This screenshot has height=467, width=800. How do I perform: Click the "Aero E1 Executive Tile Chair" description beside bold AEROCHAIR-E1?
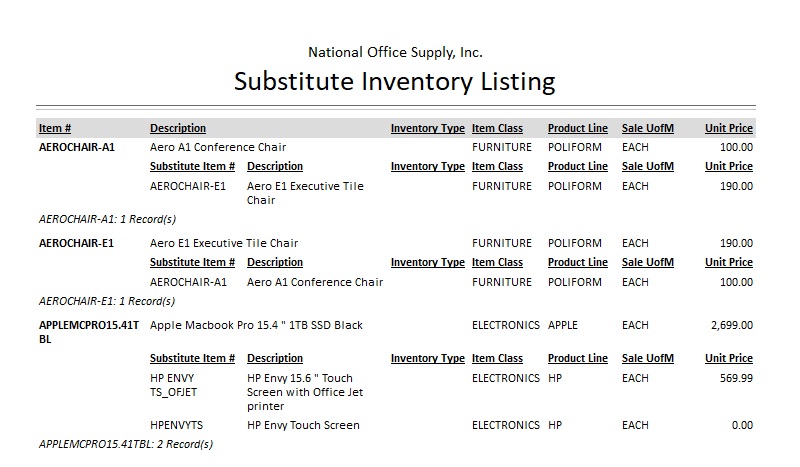pyautogui.click(x=224, y=243)
